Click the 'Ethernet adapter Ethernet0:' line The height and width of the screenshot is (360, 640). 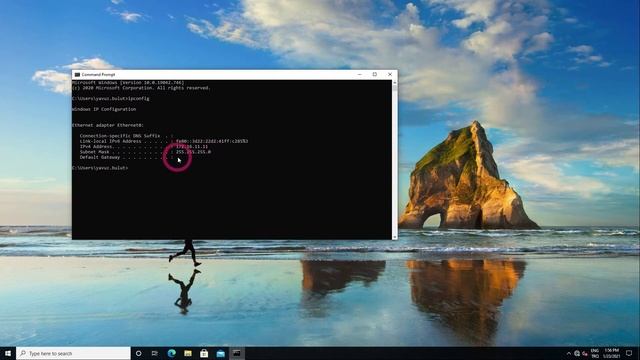[x=108, y=125]
